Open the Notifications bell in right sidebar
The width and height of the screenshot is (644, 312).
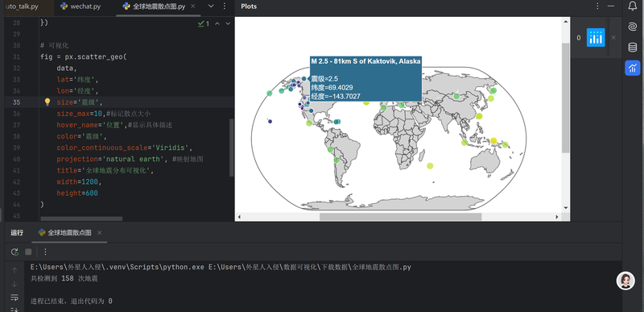tap(632, 6)
